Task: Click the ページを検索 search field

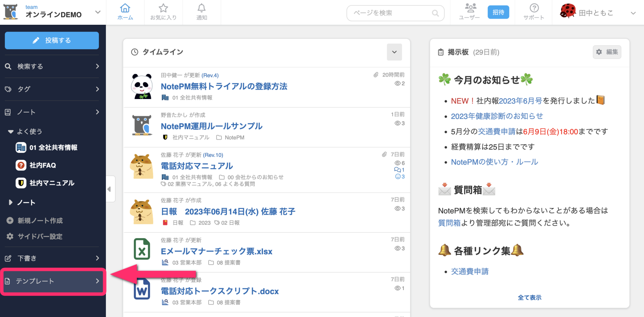Action: tap(391, 13)
